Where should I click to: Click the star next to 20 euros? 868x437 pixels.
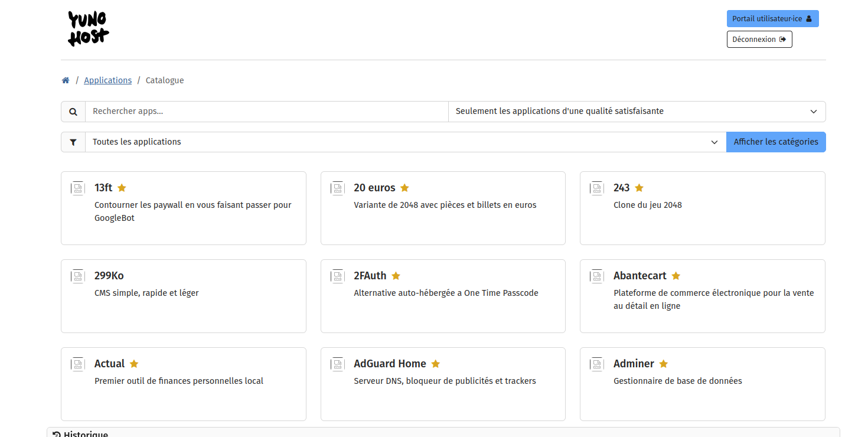404,188
